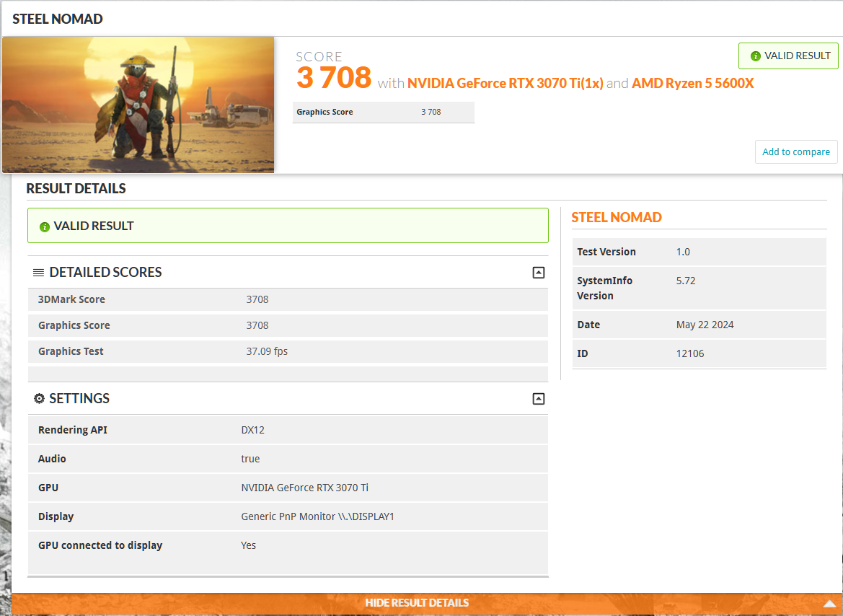Collapse the Settings section
The height and width of the screenshot is (616, 843).
(x=538, y=399)
